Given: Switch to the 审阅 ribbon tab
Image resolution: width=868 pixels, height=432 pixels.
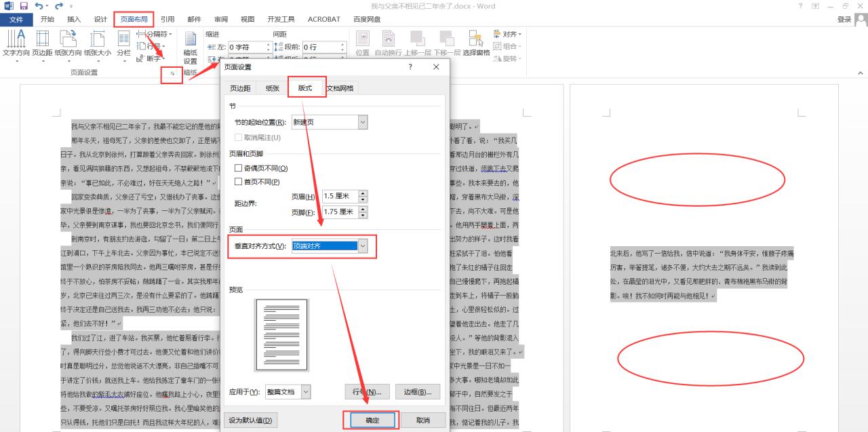Looking at the screenshot, I should pyautogui.click(x=221, y=19).
